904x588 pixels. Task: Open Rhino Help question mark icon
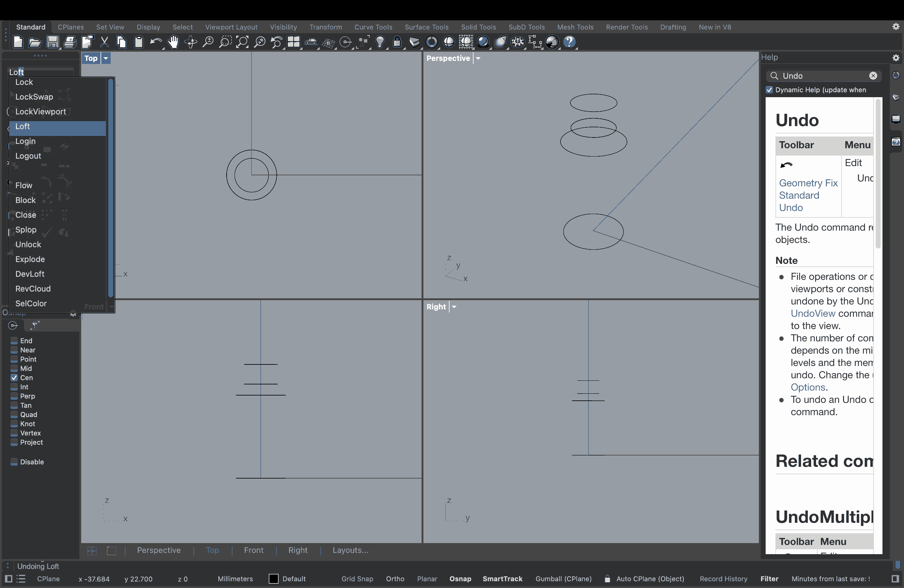(569, 42)
